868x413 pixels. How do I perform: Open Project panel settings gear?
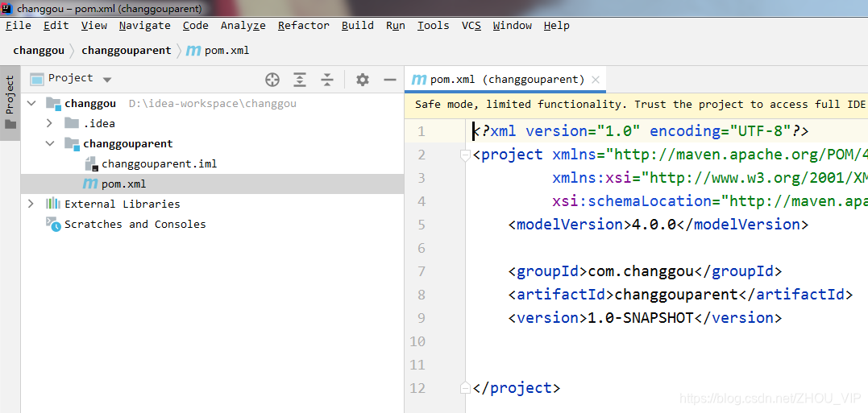coord(363,80)
